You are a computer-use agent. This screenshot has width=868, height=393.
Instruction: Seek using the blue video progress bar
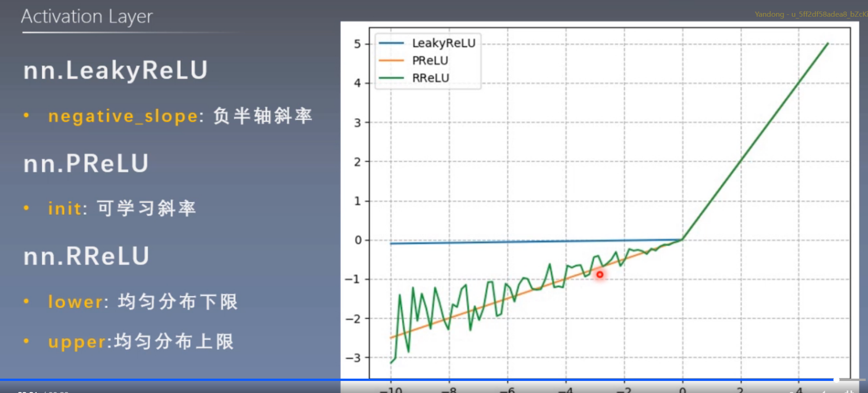(x=432, y=380)
